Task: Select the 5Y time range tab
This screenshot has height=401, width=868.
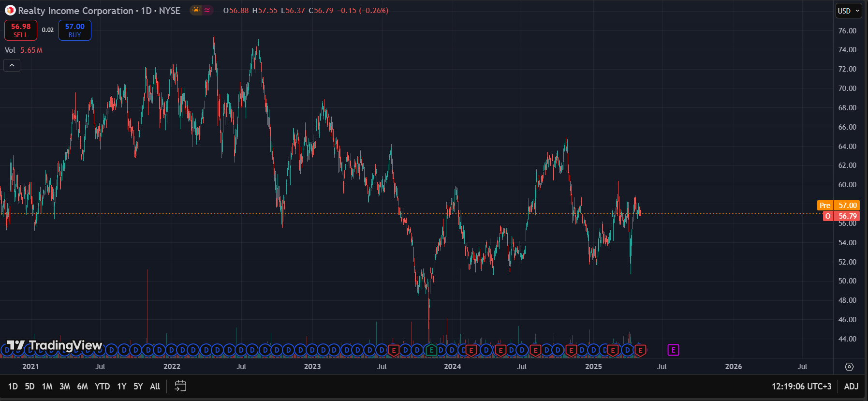Action: (x=138, y=386)
